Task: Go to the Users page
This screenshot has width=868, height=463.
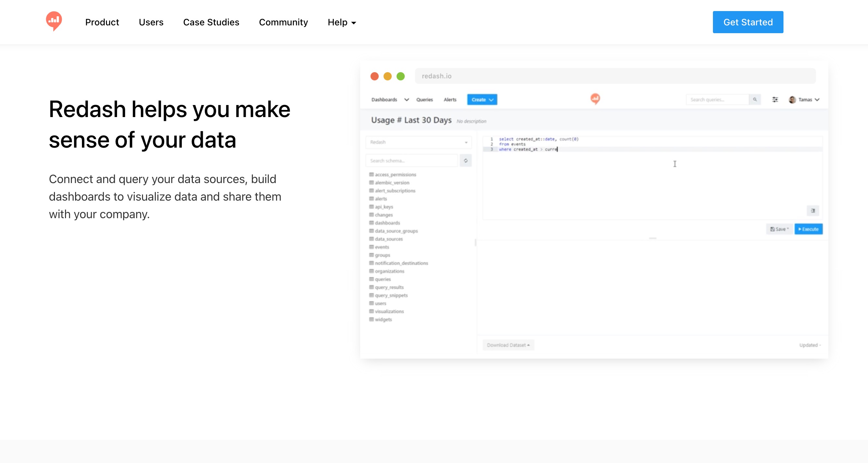Action: (x=151, y=22)
